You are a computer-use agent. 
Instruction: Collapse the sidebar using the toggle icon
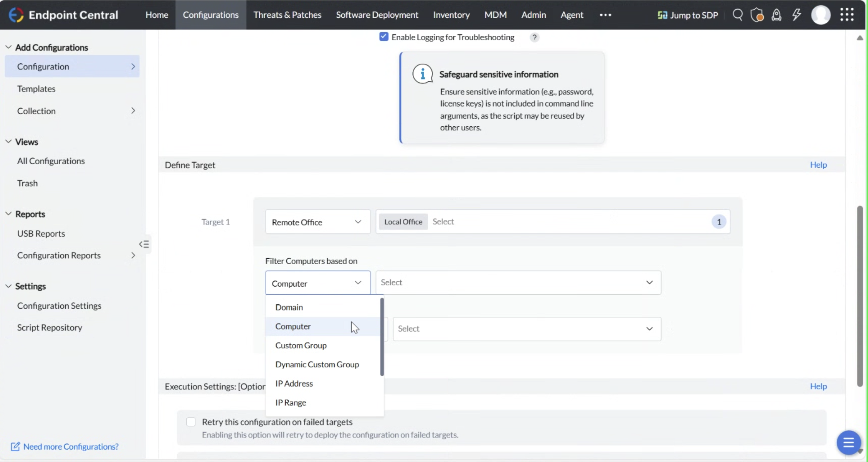pos(144,244)
